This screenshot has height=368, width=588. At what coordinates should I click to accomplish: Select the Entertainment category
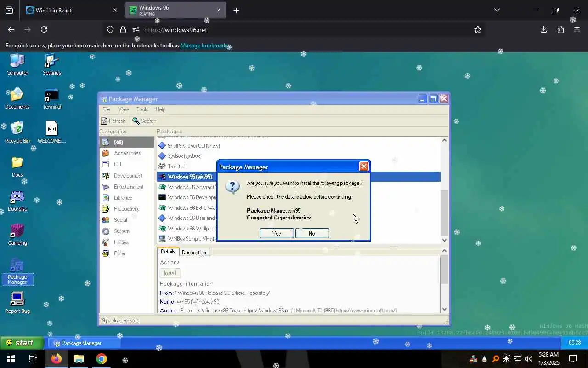127,187
